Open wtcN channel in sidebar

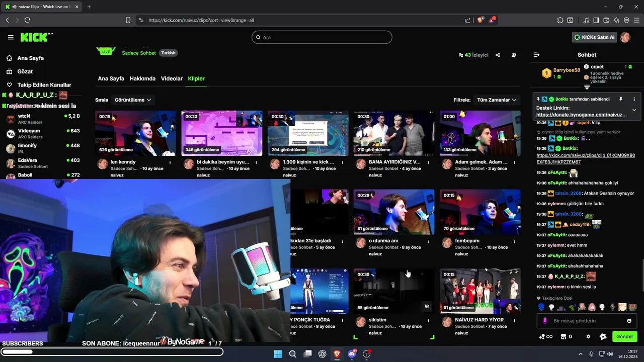(x=43, y=119)
